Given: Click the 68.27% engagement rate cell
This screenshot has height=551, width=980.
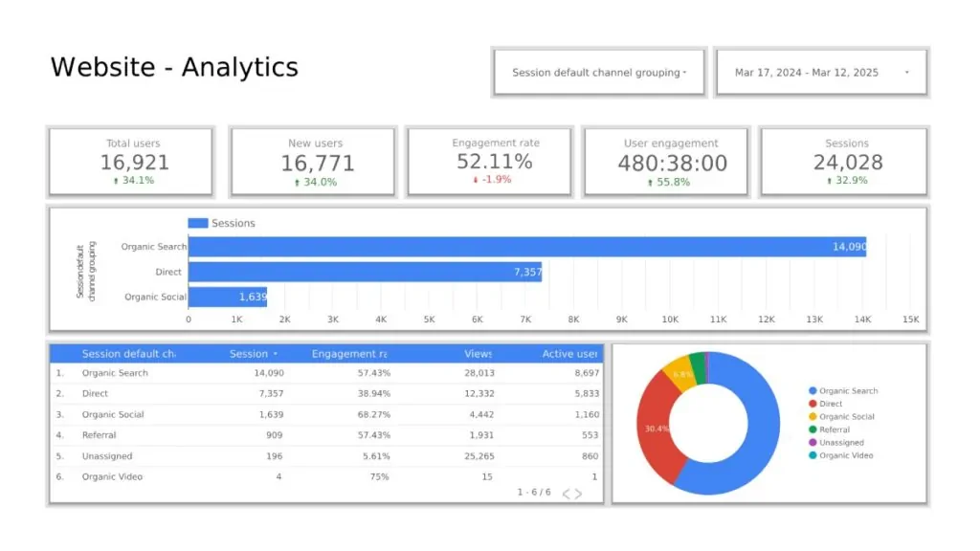Looking at the screenshot, I should (374, 414).
